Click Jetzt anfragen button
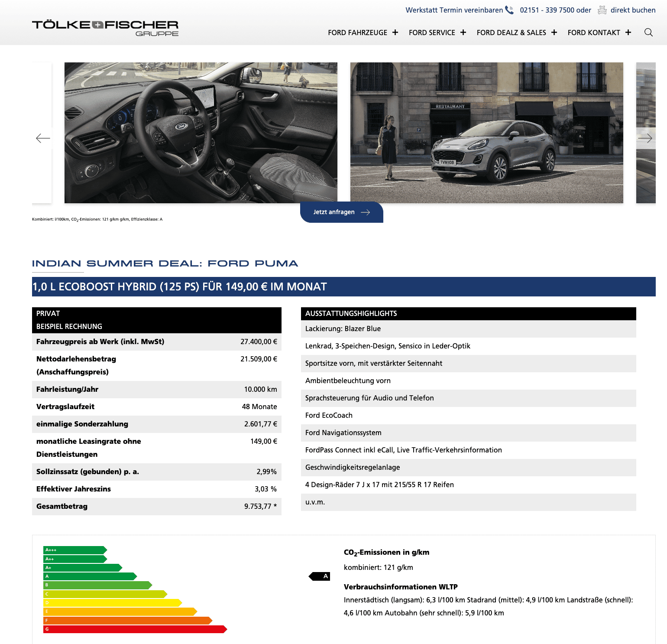The height and width of the screenshot is (644, 667). (342, 212)
